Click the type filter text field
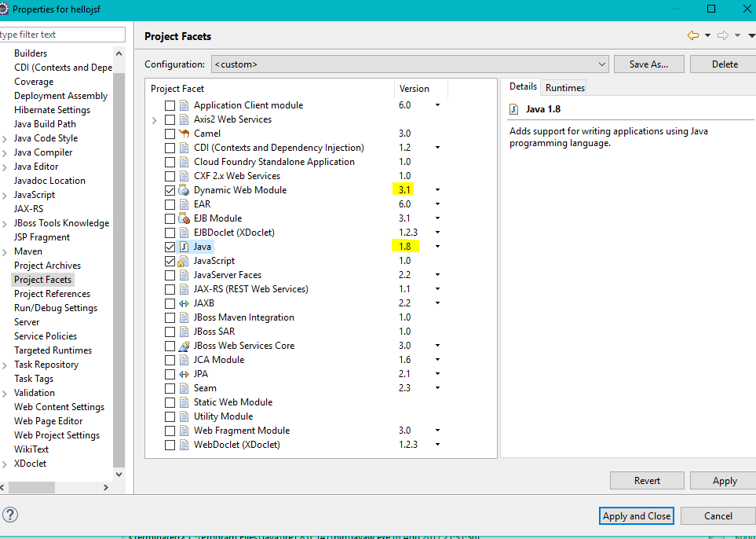 62,35
